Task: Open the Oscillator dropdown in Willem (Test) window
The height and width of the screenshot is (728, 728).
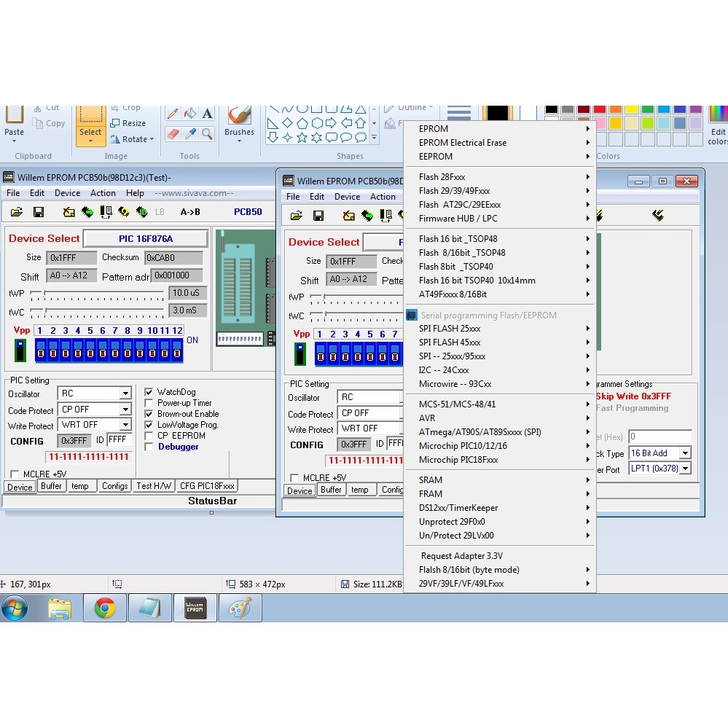Action: pyautogui.click(x=125, y=394)
